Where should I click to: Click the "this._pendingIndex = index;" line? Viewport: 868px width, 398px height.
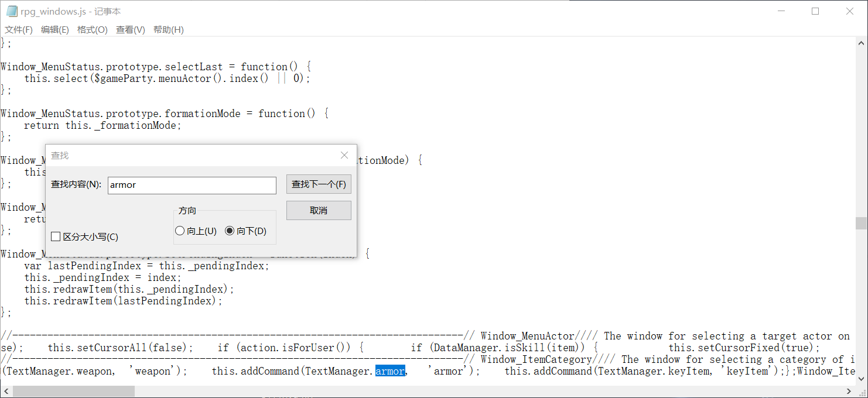tap(103, 277)
